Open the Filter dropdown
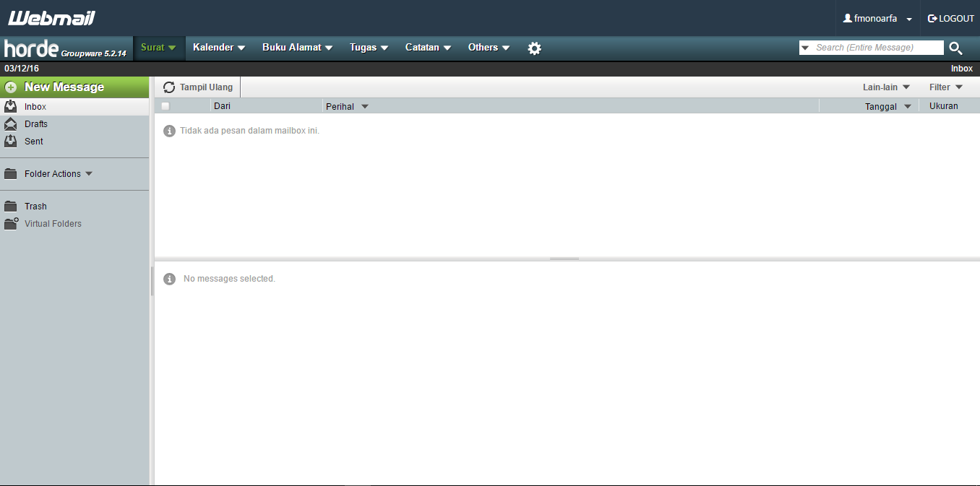This screenshot has height=486, width=980. (941, 87)
